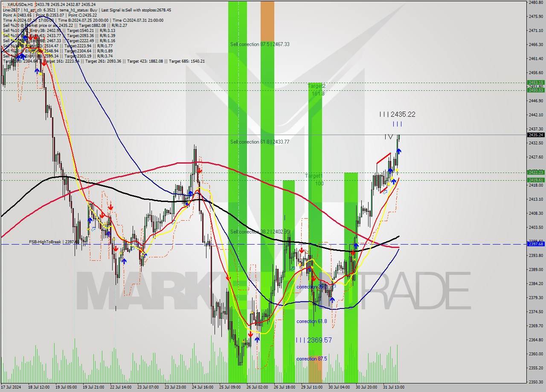Click '24 Jul 16:00' on the time axis
Screen dimensions: 546x392
[202, 387]
